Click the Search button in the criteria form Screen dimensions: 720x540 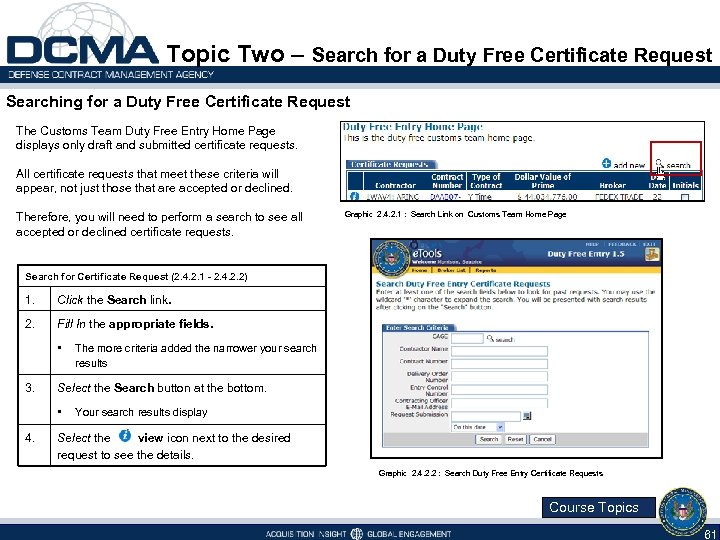tap(489, 439)
